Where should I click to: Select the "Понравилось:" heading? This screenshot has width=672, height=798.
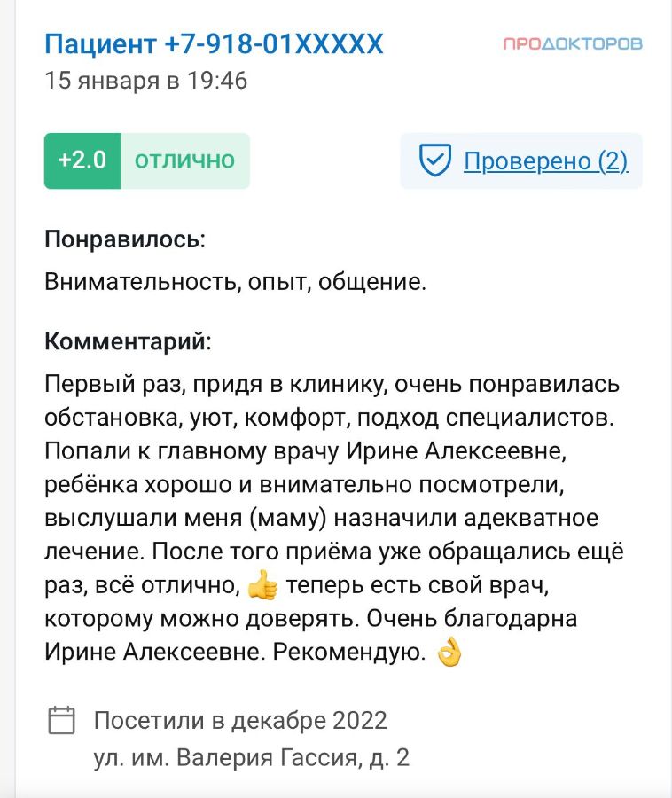tap(125, 239)
